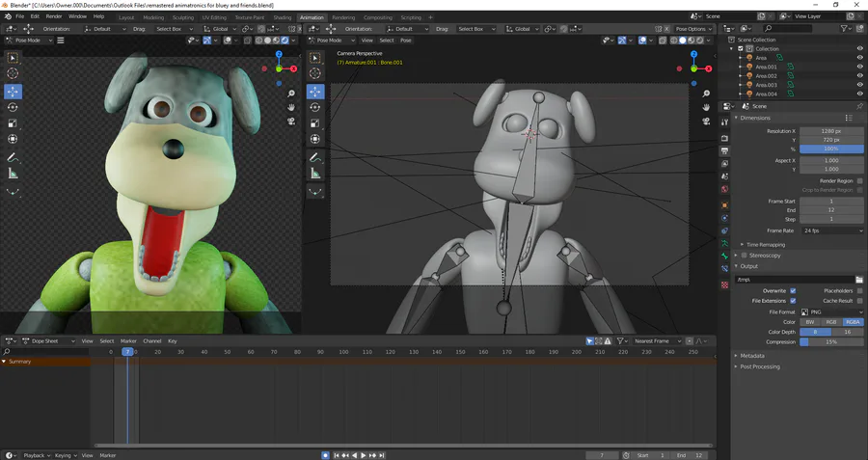The image size is (868, 460).
Task: Click the Pose Options button
Action: tap(693, 29)
